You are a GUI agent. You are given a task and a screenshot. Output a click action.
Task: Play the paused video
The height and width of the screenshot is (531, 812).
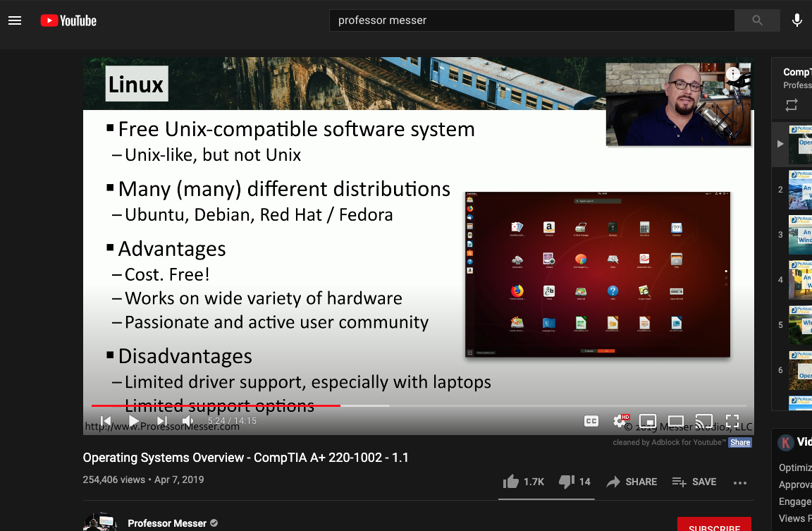click(134, 421)
